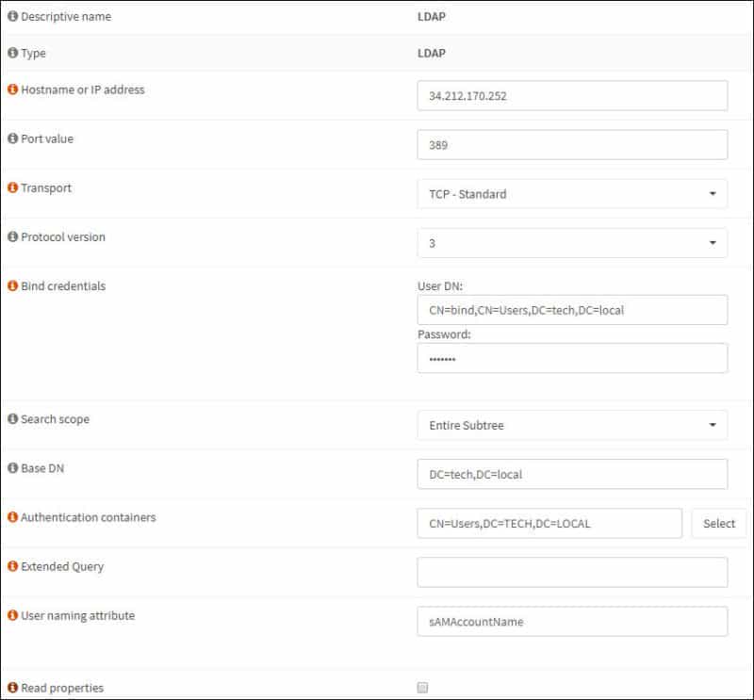Image resolution: width=754 pixels, height=700 pixels.
Task: Click the Hostname or IP address field
Action: coord(572,96)
